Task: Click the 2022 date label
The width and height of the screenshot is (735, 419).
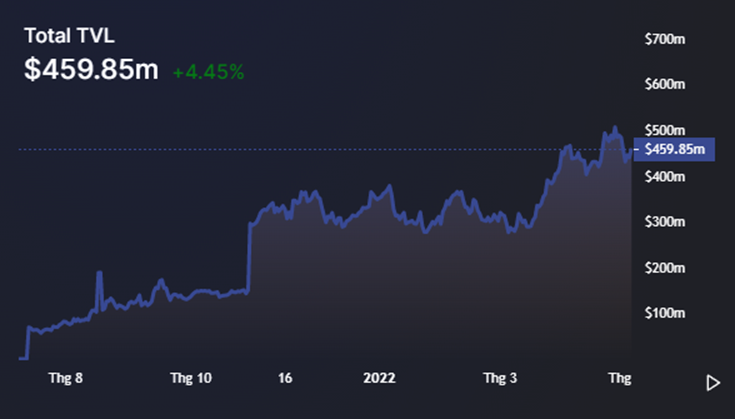Action: pyautogui.click(x=379, y=378)
